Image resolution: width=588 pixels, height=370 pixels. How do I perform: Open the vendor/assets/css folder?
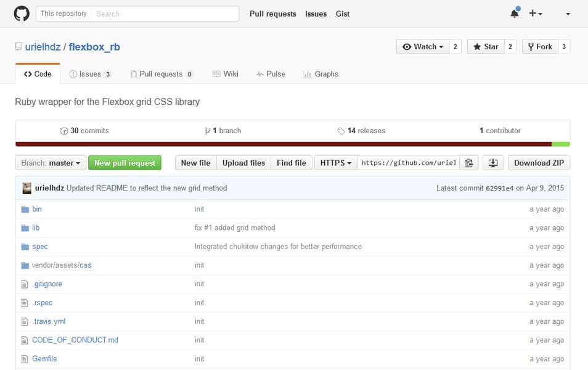click(x=62, y=265)
